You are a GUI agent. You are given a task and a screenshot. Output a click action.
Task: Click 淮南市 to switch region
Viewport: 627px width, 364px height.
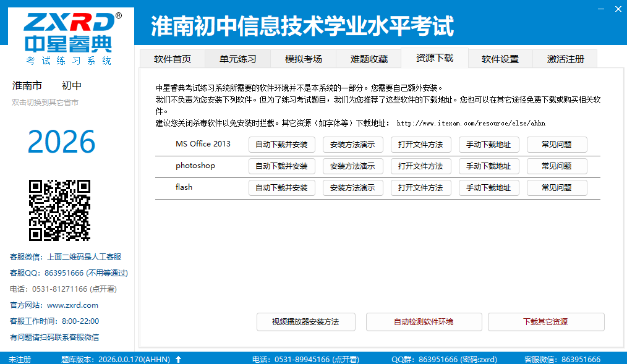point(27,85)
